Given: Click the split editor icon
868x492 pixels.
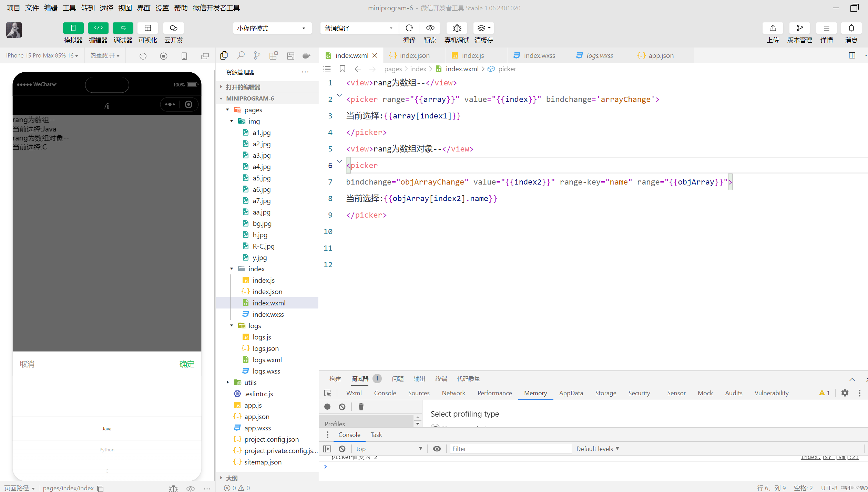Looking at the screenshot, I should point(852,55).
